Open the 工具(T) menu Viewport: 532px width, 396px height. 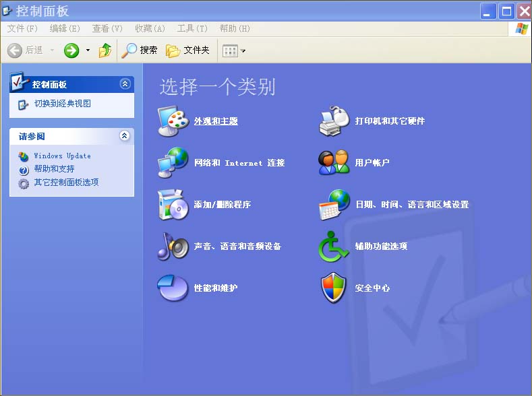[192, 28]
